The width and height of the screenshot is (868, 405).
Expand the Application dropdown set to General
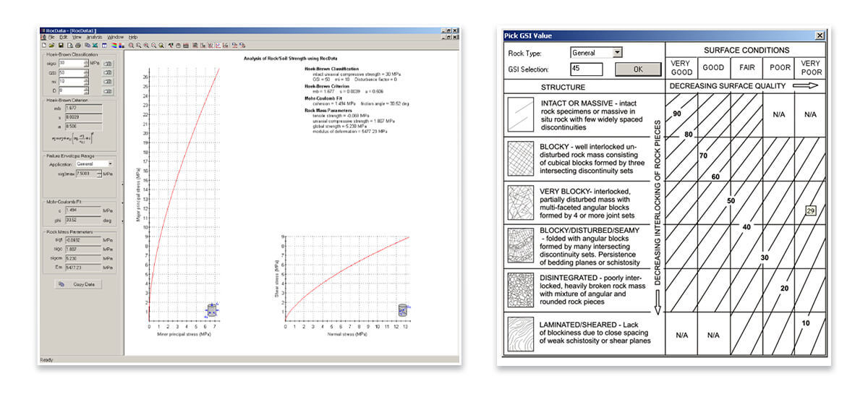tap(111, 164)
